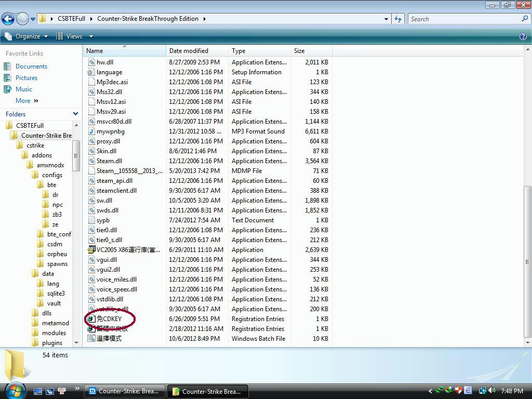The width and height of the screenshot is (532, 399).
Task: Open the recent pages dropdown arrow
Action: point(33,19)
